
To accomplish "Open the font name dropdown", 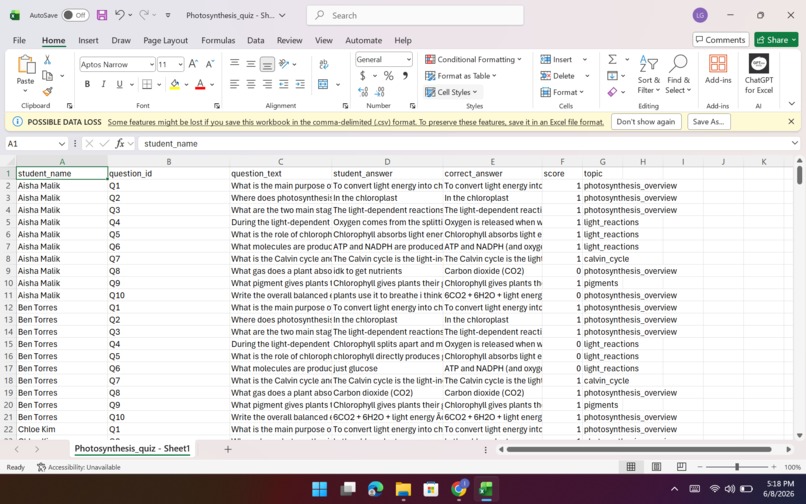I will click(x=152, y=65).
